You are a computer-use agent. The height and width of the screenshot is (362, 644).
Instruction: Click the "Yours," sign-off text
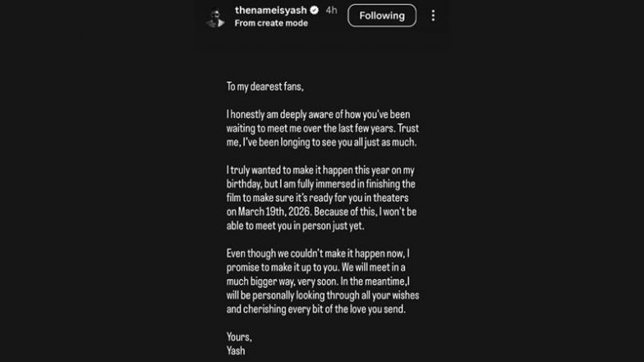[238, 336]
